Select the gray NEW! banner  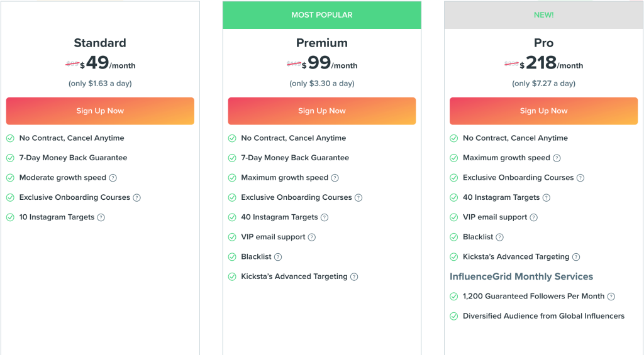[544, 15]
